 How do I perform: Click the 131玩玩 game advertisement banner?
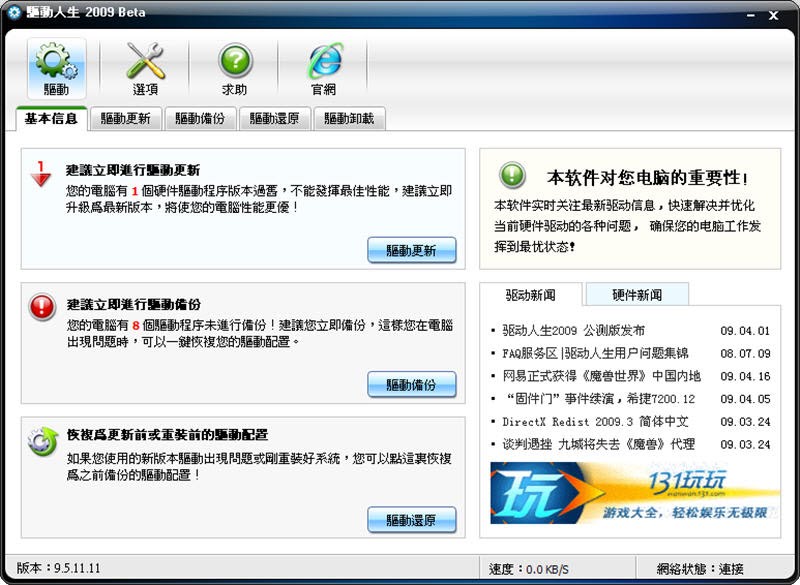635,493
